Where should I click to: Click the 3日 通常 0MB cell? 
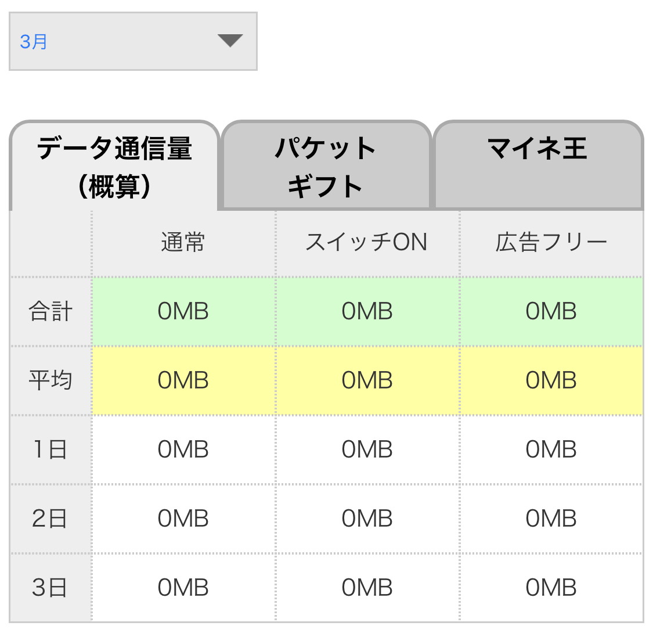click(x=183, y=588)
